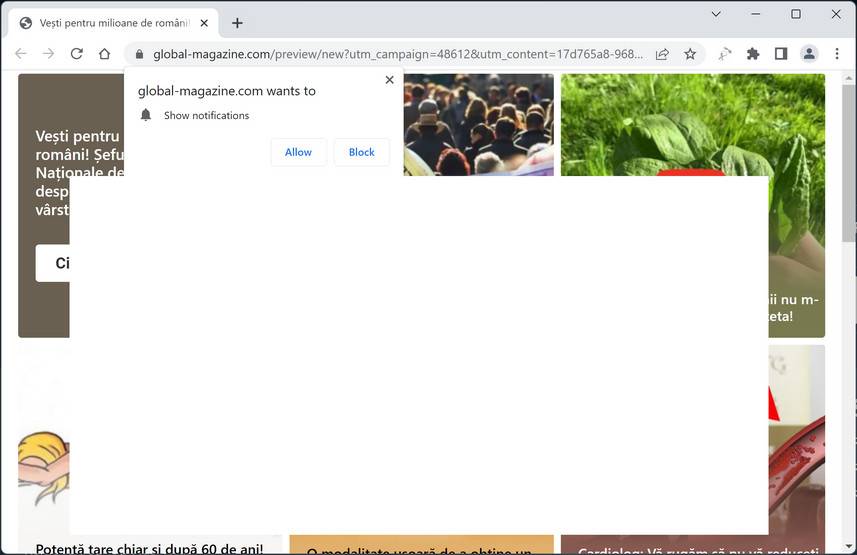Viewport: 857px width, 555px height.
Task: Click the global-magazine.com address bar
Action: (398, 54)
